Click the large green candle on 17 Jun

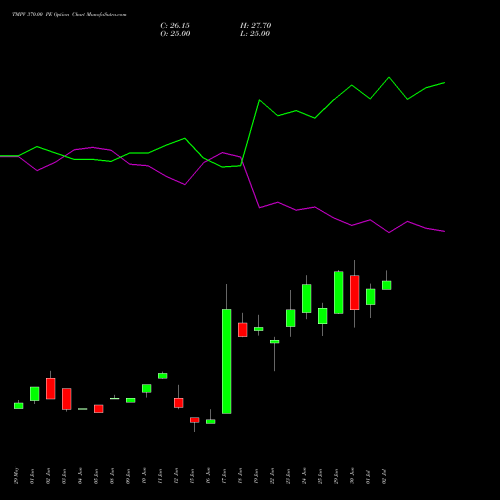point(227,361)
